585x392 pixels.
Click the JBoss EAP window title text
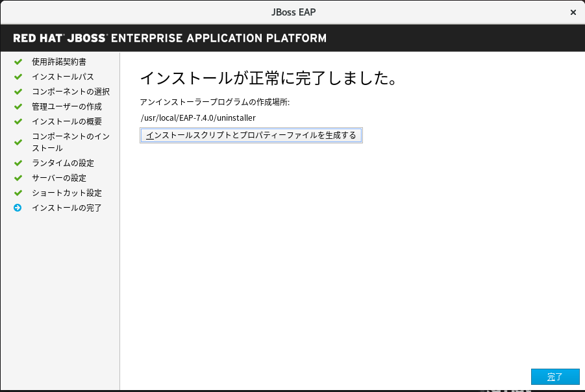click(x=293, y=12)
